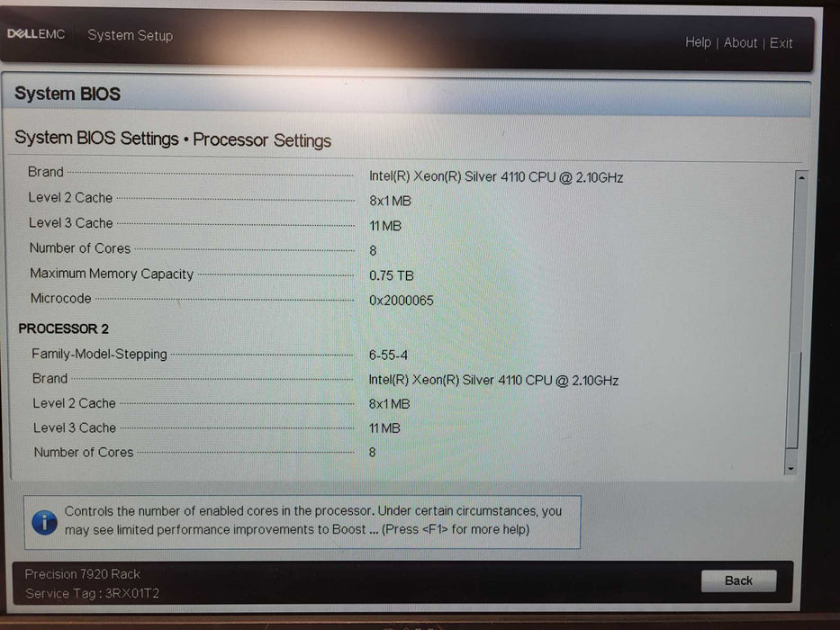840x630 pixels.
Task: Click the scrollbar up arrow
Action: [x=801, y=177]
